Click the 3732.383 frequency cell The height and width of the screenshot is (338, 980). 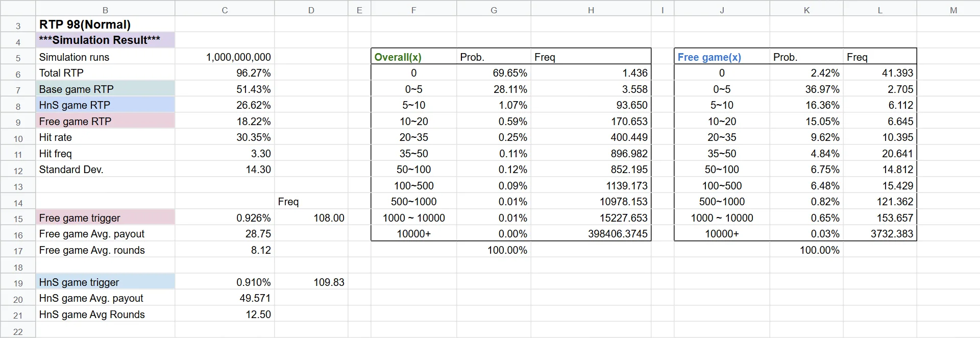click(x=880, y=234)
